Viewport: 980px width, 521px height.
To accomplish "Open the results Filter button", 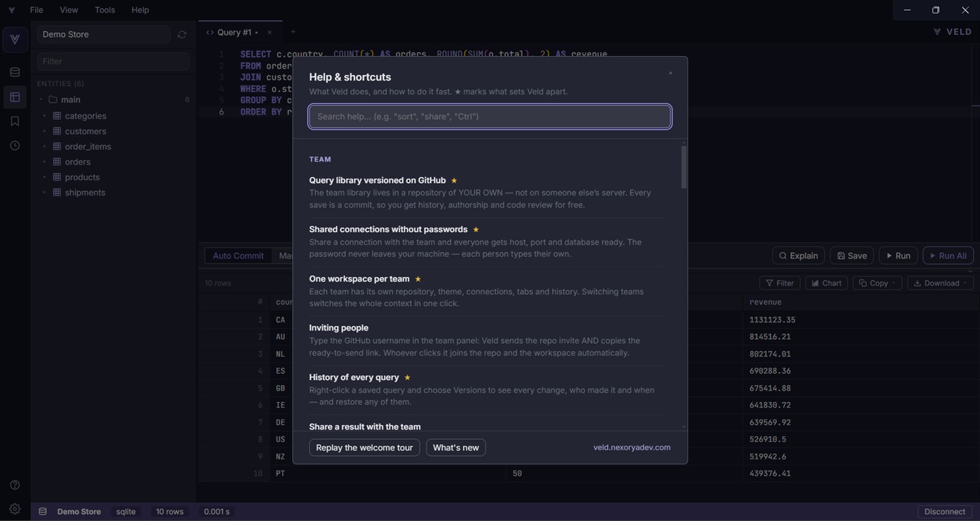I will pyautogui.click(x=780, y=283).
